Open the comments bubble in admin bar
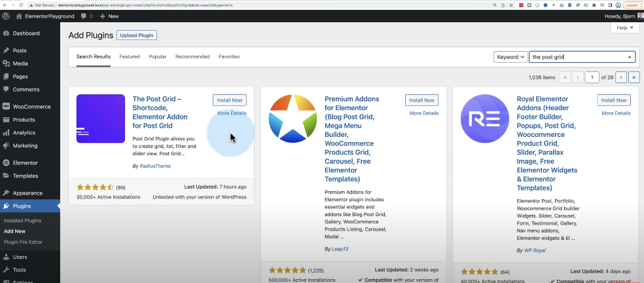644x283 pixels. [x=86, y=16]
